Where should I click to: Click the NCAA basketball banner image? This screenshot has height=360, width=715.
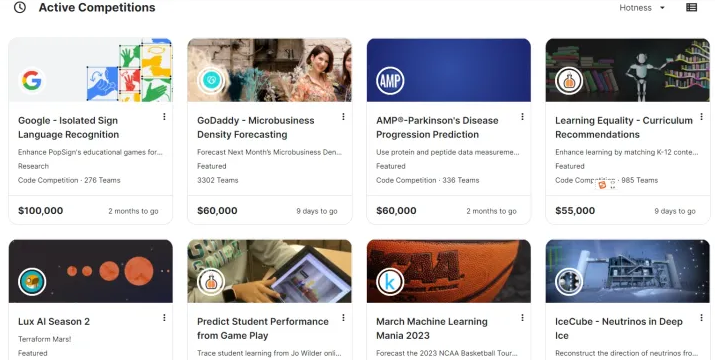(x=449, y=271)
